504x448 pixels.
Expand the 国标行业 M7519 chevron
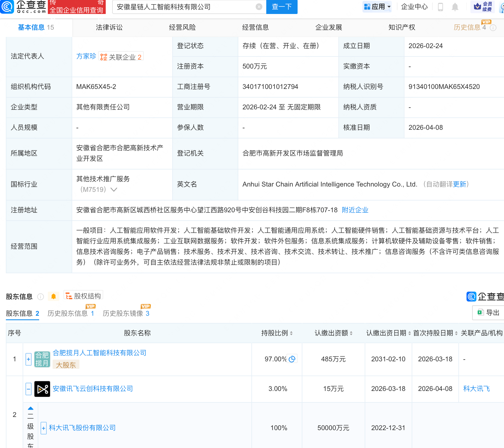click(114, 190)
